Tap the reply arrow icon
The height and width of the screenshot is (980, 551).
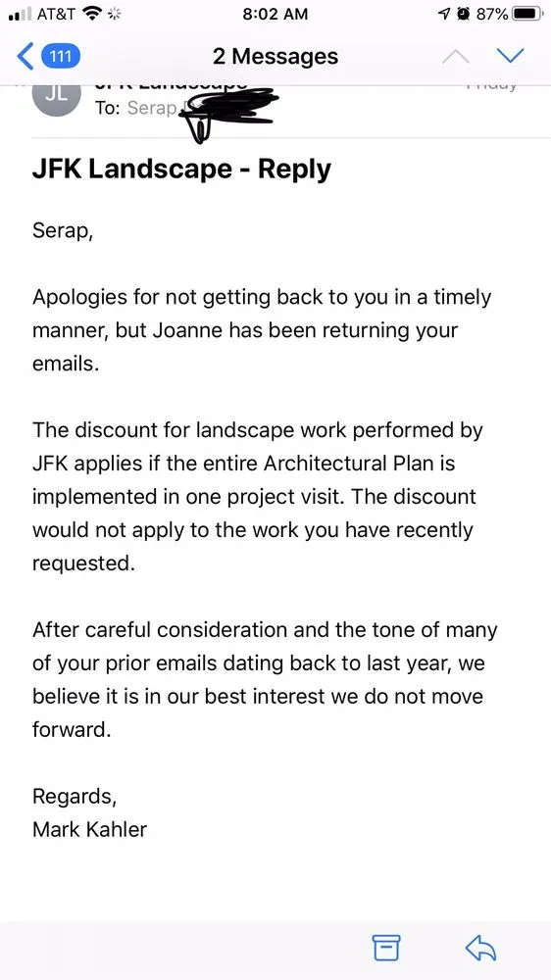[x=480, y=948]
